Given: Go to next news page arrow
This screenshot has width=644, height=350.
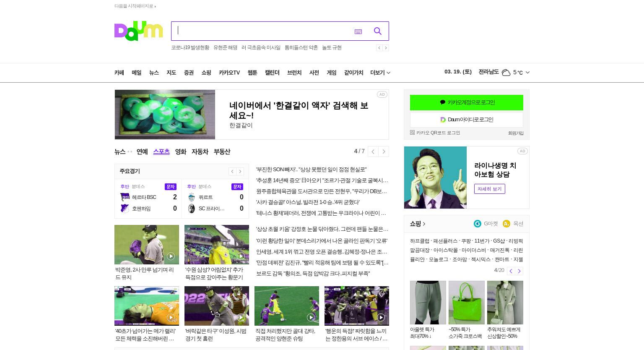Looking at the screenshot, I should (384, 151).
